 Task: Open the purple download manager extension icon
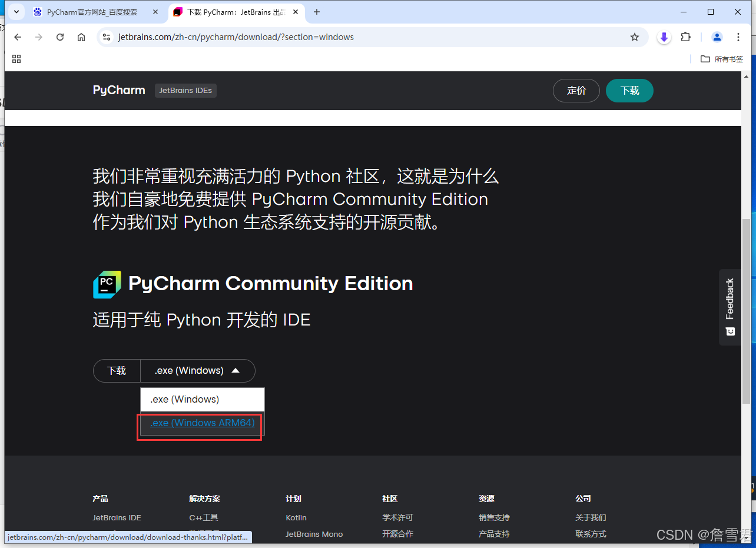click(x=664, y=37)
